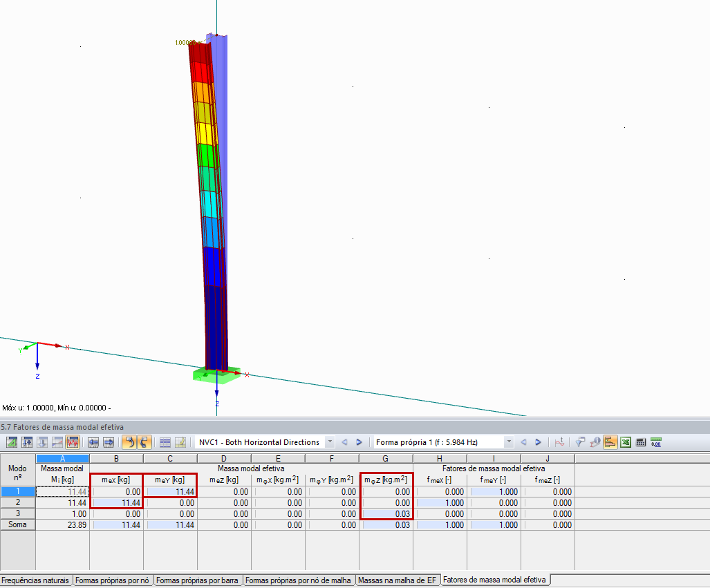Screen dimensions: 710x588
Task: Click the time-course diagram curve icon
Action: click(x=559, y=442)
